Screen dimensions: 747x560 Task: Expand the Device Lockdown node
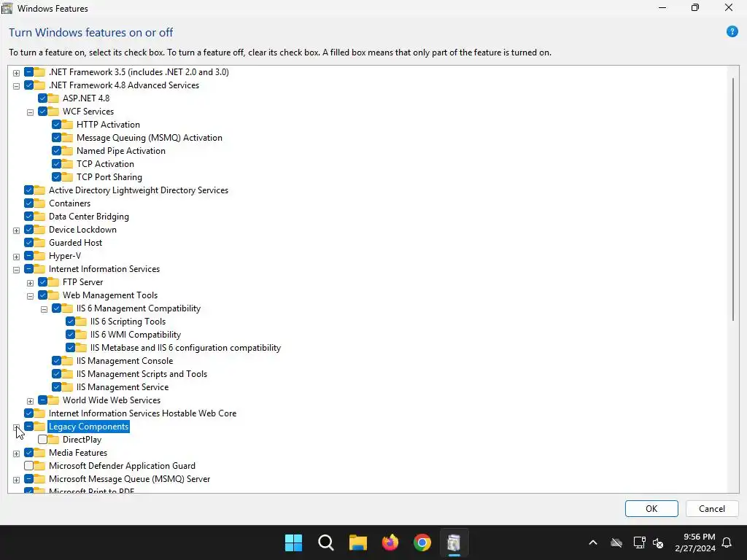point(16,230)
